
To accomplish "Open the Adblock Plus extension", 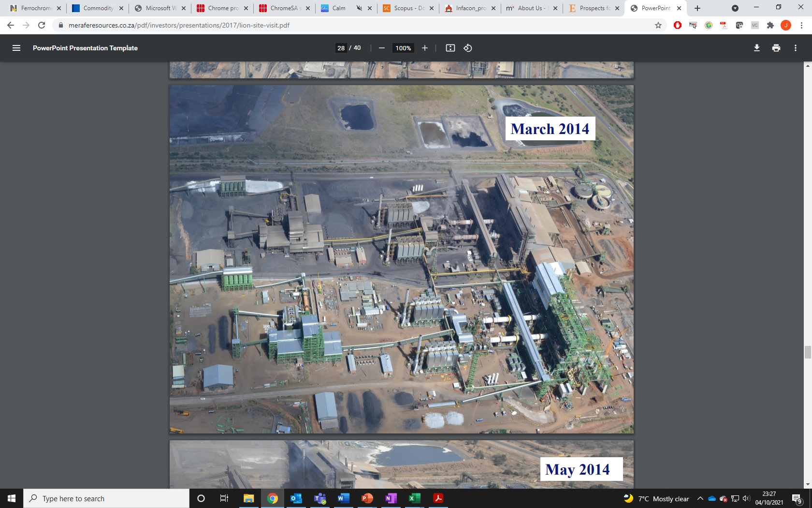I will coord(678,25).
